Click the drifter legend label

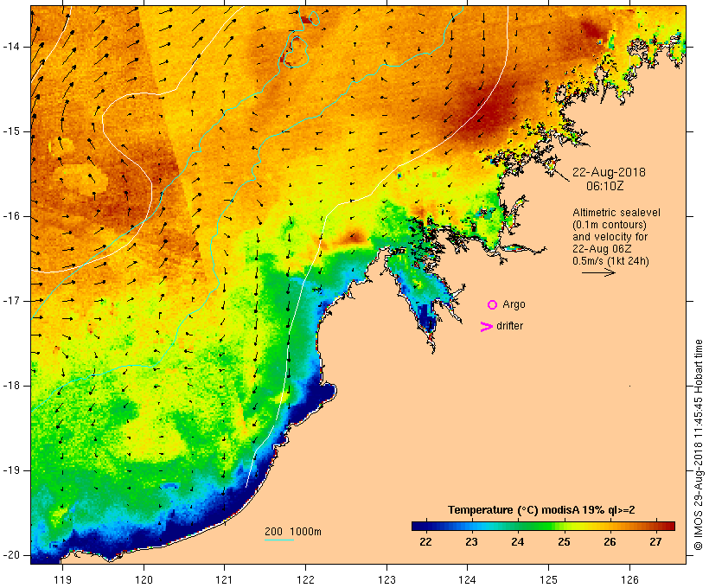pos(509,326)
